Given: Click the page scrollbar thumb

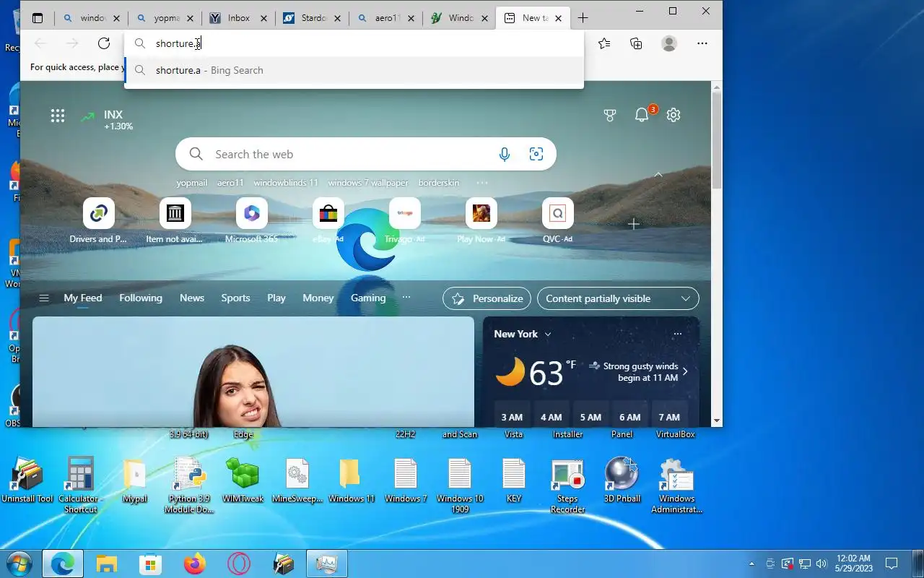Looking at the screenshot, I should pyautogui.click(x=716, y=140).
